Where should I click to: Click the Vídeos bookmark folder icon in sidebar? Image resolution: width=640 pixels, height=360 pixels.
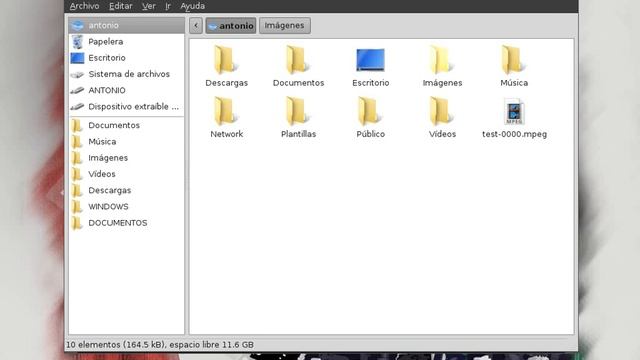point(77,174)
